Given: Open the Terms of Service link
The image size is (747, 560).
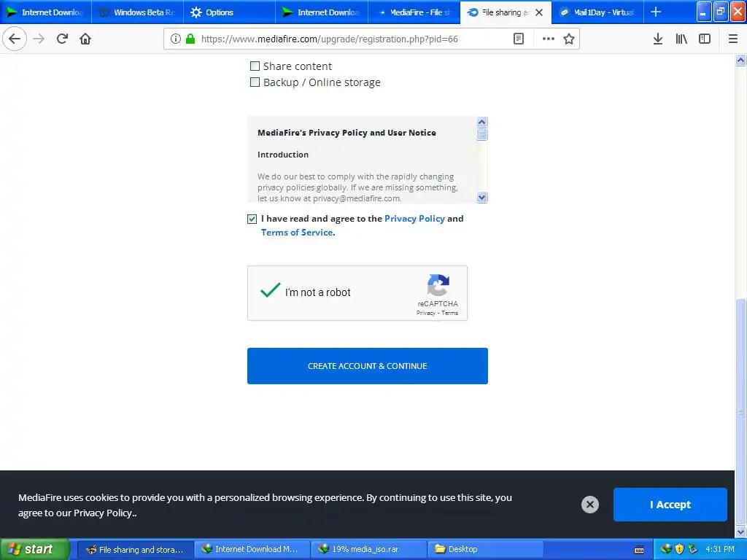Looking at the screenshot, I should [x=297, y=233].
